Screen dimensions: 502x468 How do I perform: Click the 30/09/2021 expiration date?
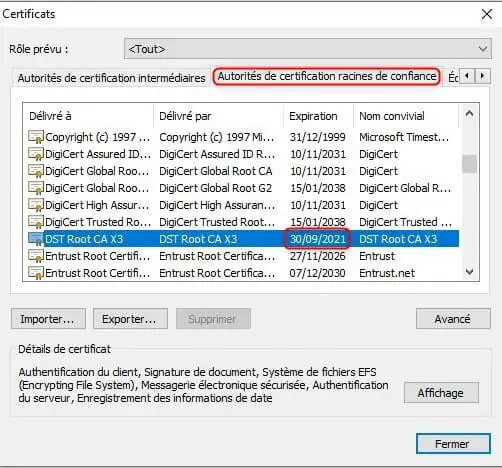pos(318,239)
